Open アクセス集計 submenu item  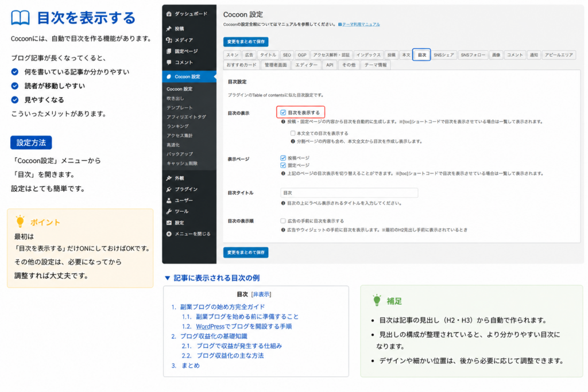[x=180, y=135]
